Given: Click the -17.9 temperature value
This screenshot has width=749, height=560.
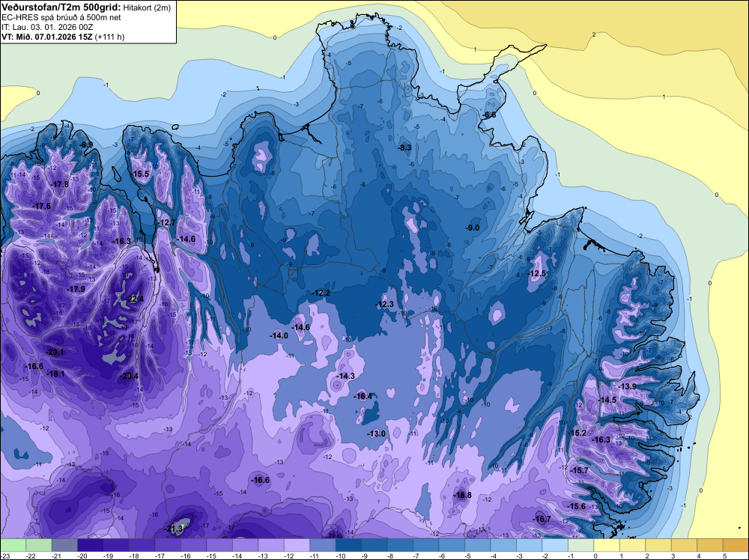Looking at the screenshot, I should (76, 289).
